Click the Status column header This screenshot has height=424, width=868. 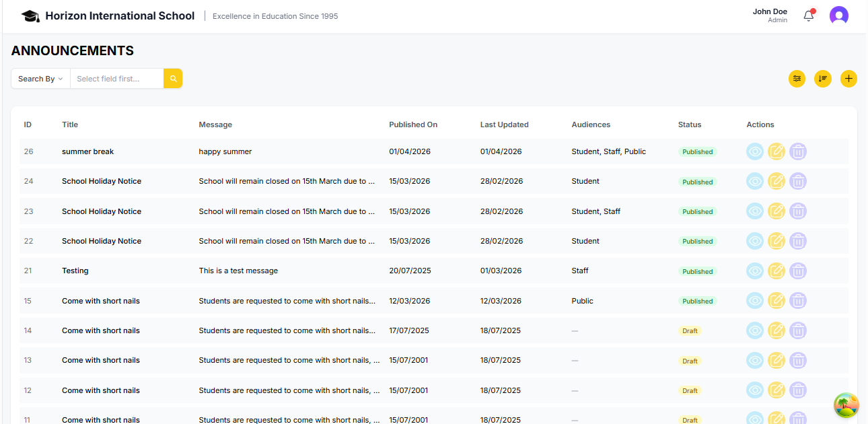[x=690, y=125]
